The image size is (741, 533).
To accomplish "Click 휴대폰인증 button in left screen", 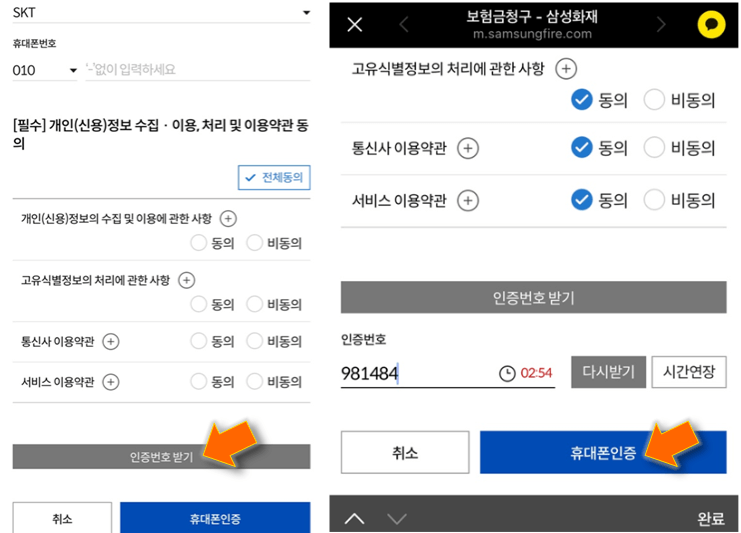I will [215, 518].
